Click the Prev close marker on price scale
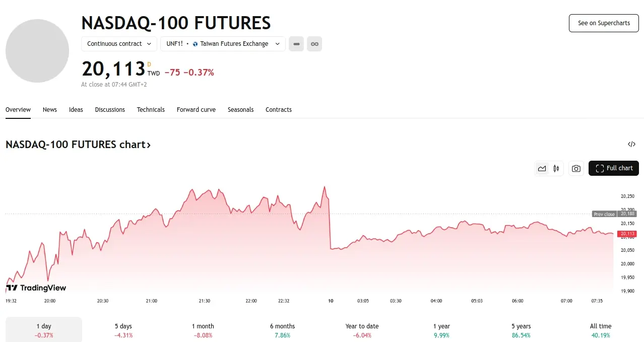 (604, 214)
